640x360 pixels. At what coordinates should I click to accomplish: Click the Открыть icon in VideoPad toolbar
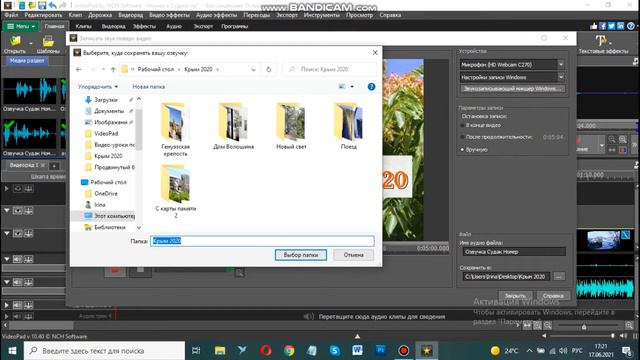click(15, 41)
